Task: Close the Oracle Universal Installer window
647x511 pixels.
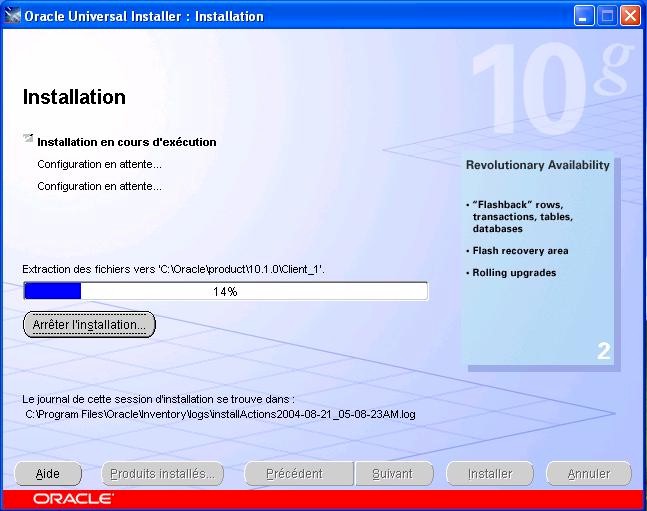Action: coord(630,16)
